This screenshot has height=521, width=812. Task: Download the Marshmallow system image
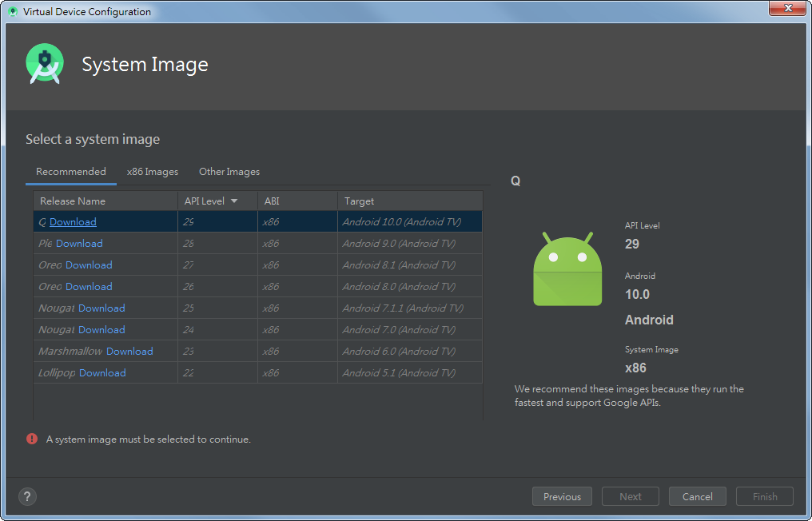click(x=129, y=351)
